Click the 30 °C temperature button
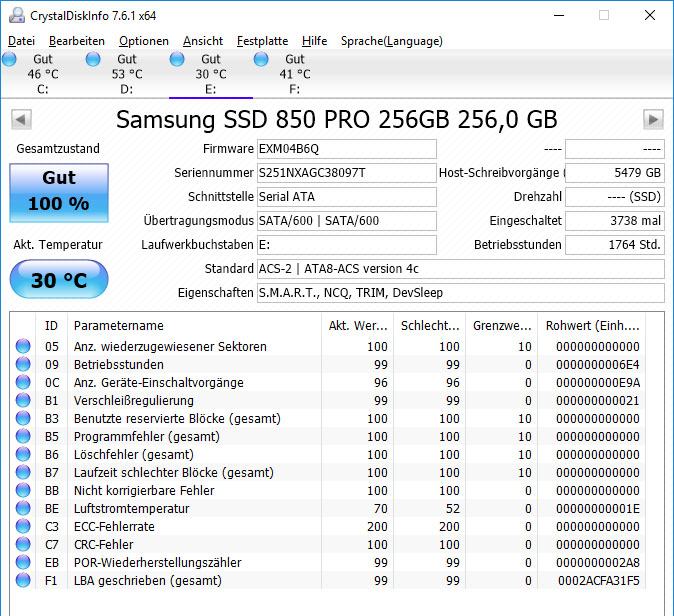Image resolution: width=674 pixels, height=616 pixels. tap(59, 280)
